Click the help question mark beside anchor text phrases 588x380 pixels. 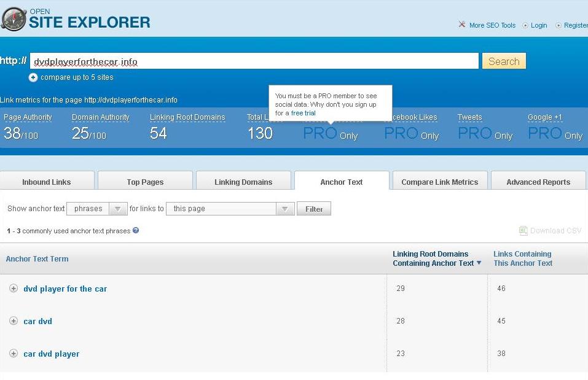(x=136, y=230)
